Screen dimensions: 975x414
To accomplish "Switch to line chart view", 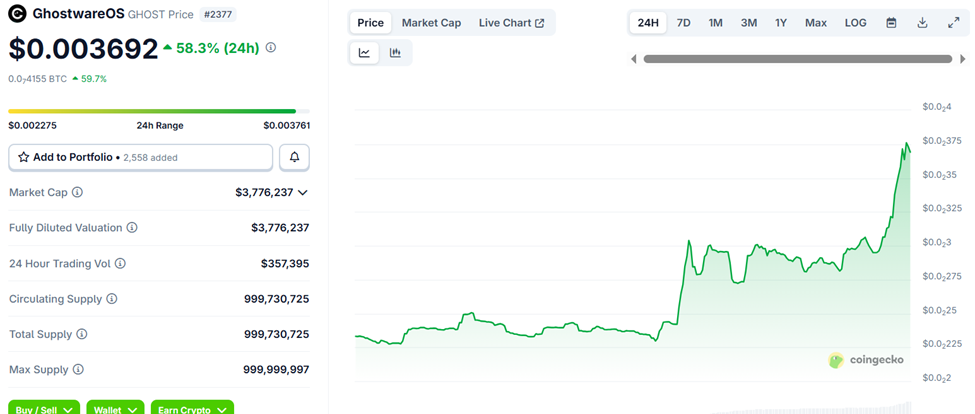I will click(x=364, y=53).
